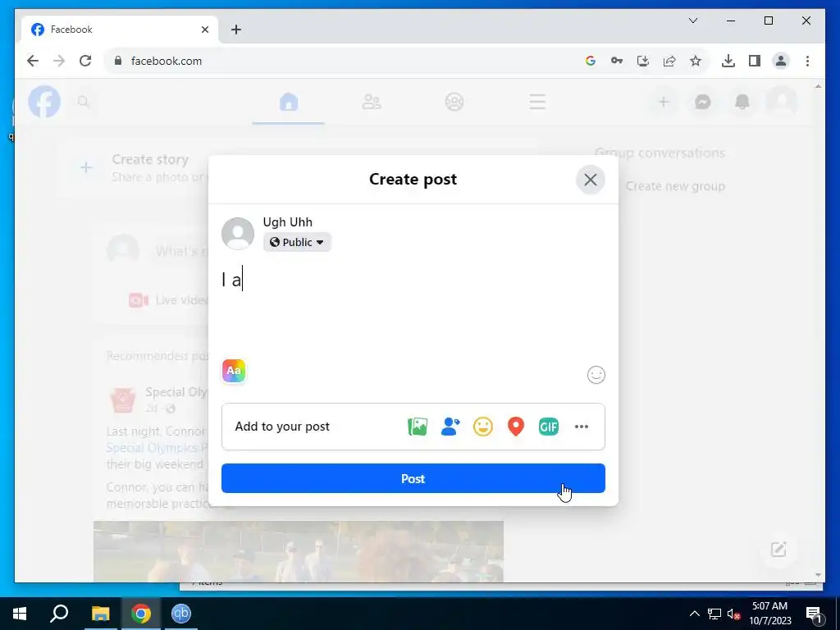Image resolution: width=840 pixels, height=630 pixels.
Task: Click the network tray icon
Action: tap(714, 614)
